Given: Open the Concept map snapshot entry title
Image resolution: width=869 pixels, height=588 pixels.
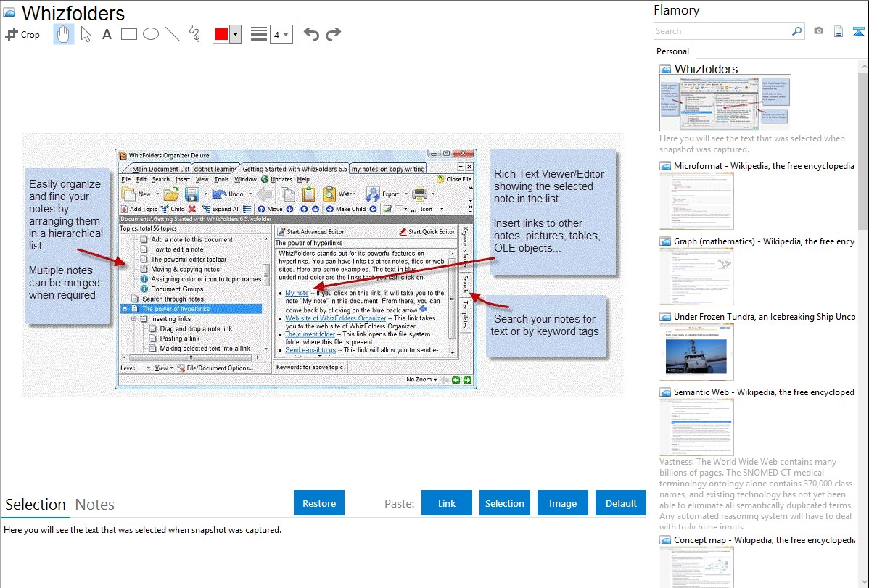Looking at the screenshot, I should click(764, 539).
